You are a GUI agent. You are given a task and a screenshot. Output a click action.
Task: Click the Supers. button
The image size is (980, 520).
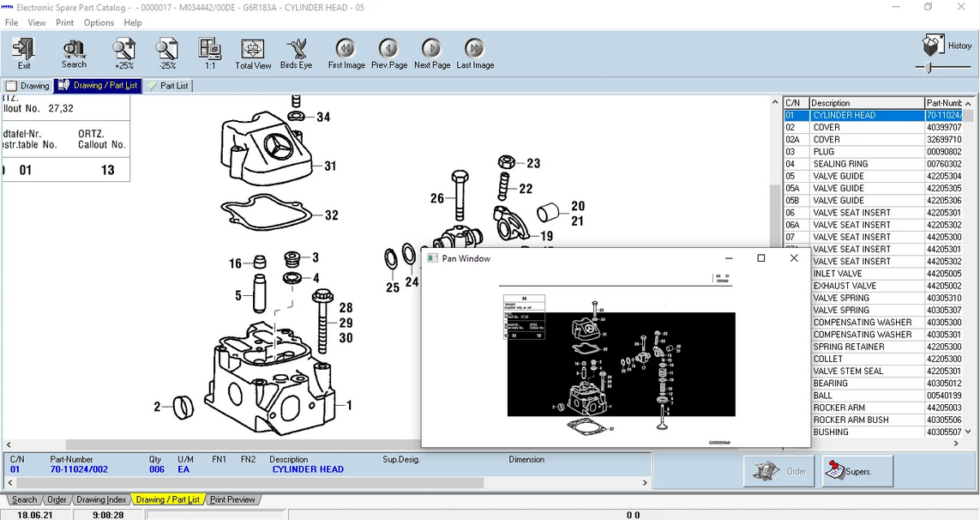[857, 471]
